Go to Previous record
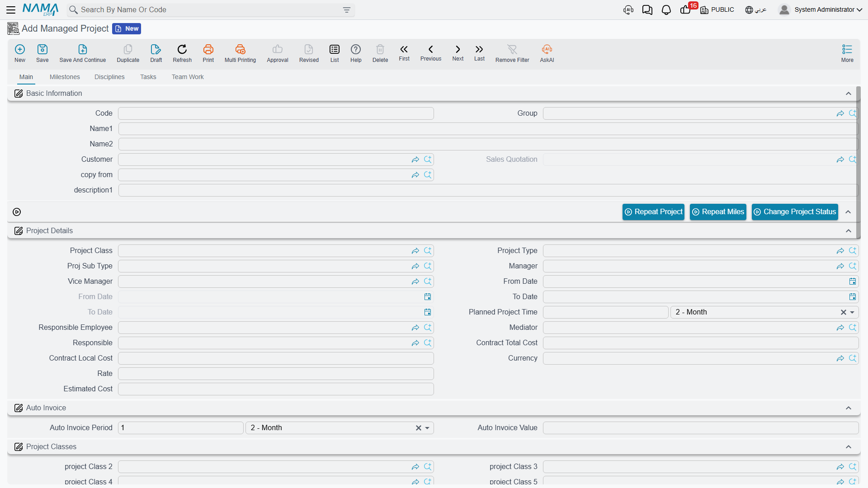 tap(431, 53)
